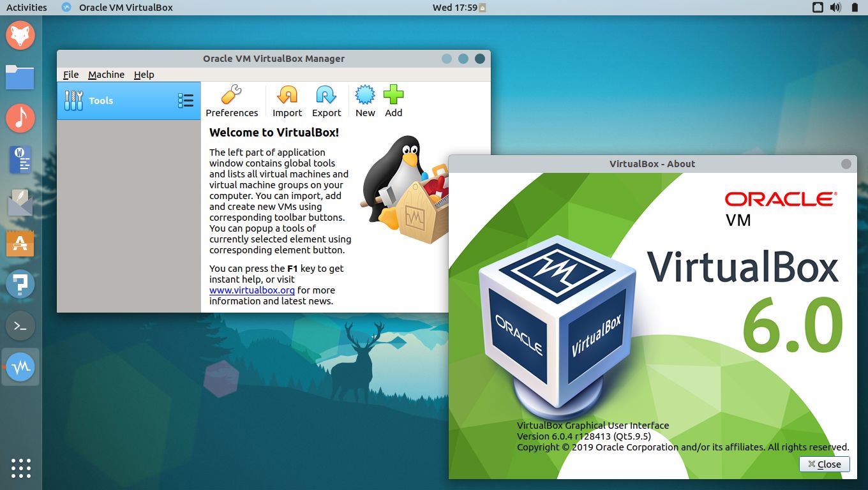Open the Tools list menu icon

[186, 100]
